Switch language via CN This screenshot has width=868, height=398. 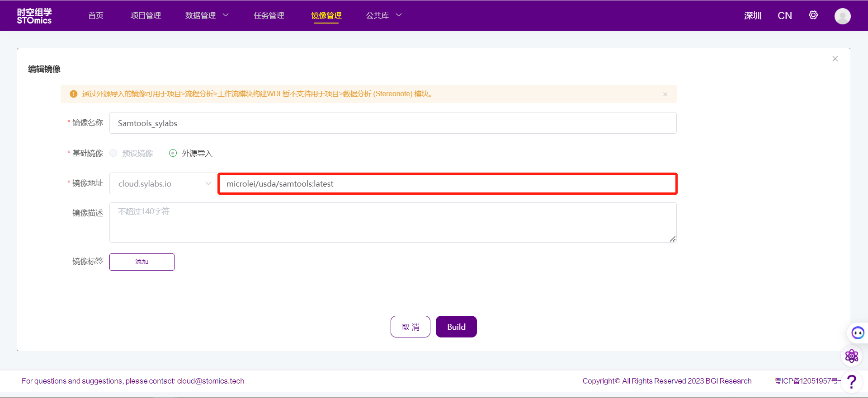[x=784, y=16]
